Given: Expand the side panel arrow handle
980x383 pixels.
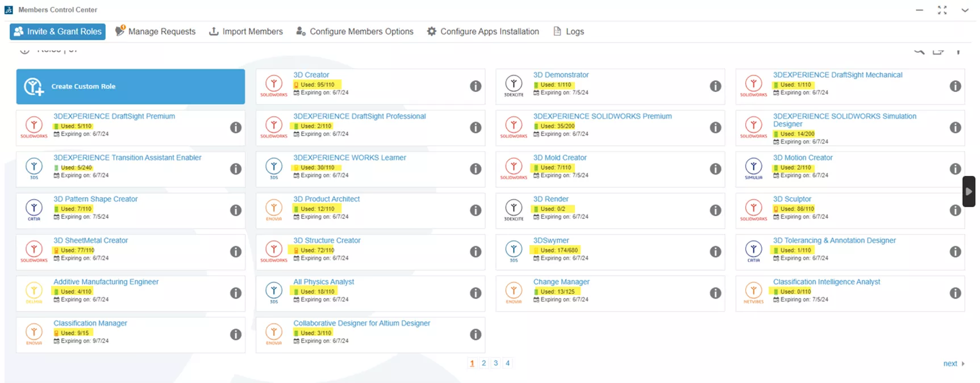Looking at the screenshot, I should (x=969, y=192).
